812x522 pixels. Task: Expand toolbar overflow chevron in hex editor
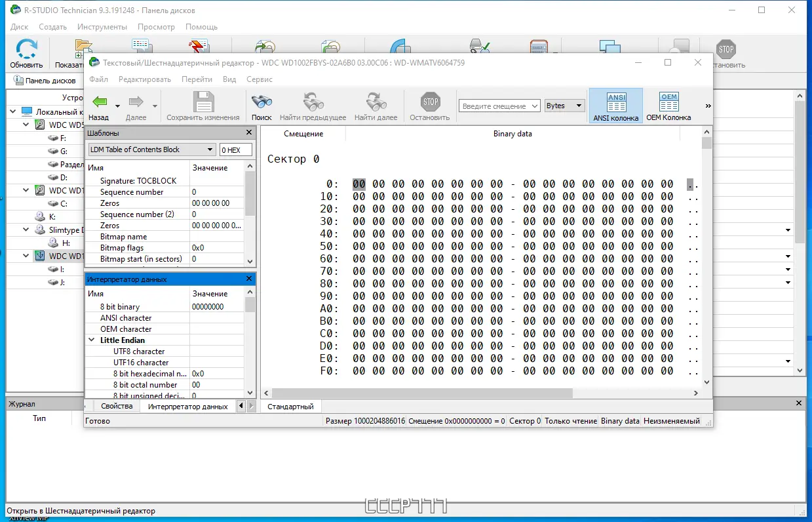point(708,106)
